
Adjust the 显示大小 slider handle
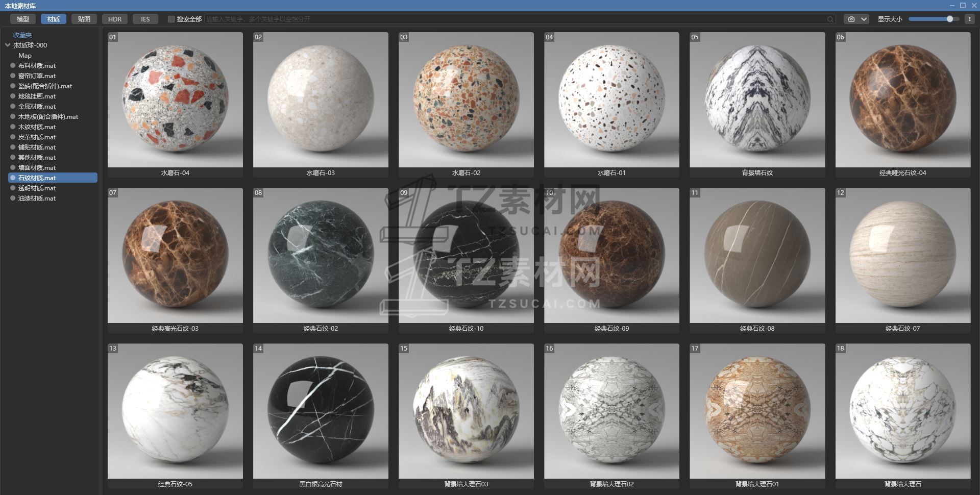pos(950,19)
